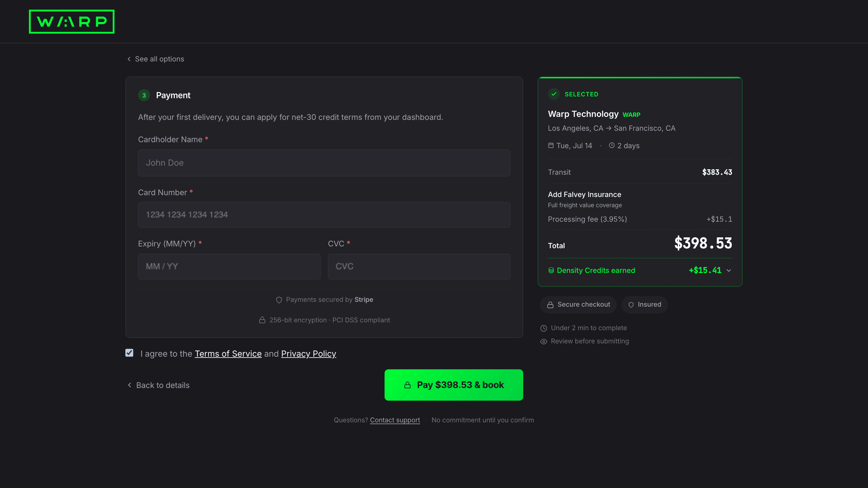Click the chevron icon beside Back to details
Viewport: 868px width, 488px height.
click(129, 385)
